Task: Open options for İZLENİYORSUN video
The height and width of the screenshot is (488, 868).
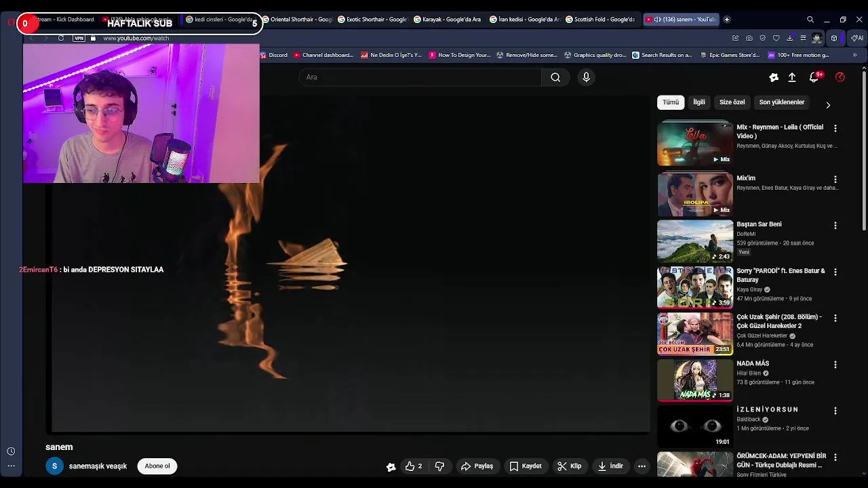Action: coord(835,411)
